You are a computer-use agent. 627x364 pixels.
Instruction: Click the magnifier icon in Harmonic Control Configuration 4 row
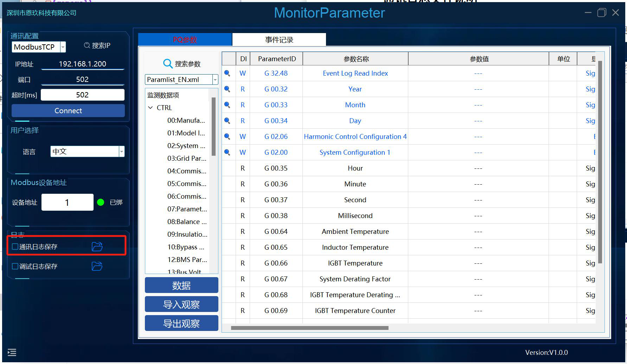pos(227,136)
